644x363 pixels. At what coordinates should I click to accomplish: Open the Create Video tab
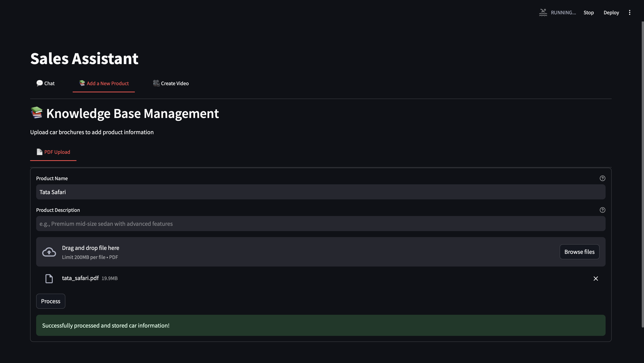[171, 83]
